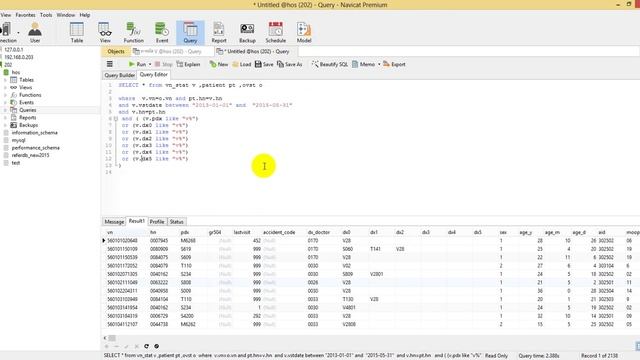The height and width of the screenshot is (360, 640).
Task: Open the Schedule toolbar icon
Action: click(x=276, y=33)
